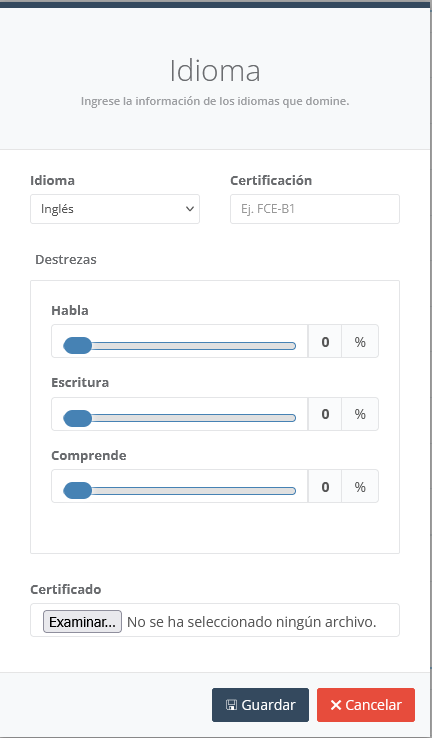Click the far end of the Escritura slider track
Viewport: 432px width, 738px height.
[x=293, y=418]
